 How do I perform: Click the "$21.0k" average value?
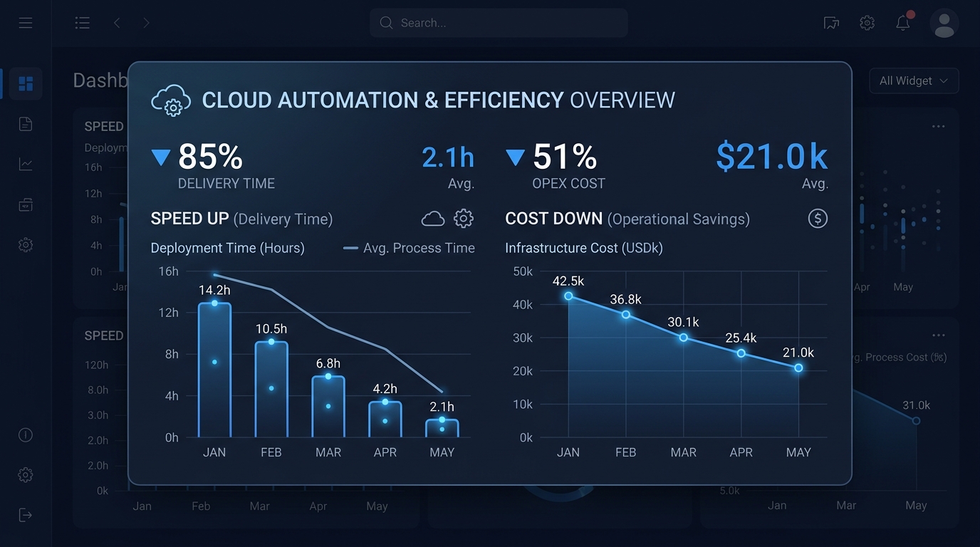tap(771, 157)
